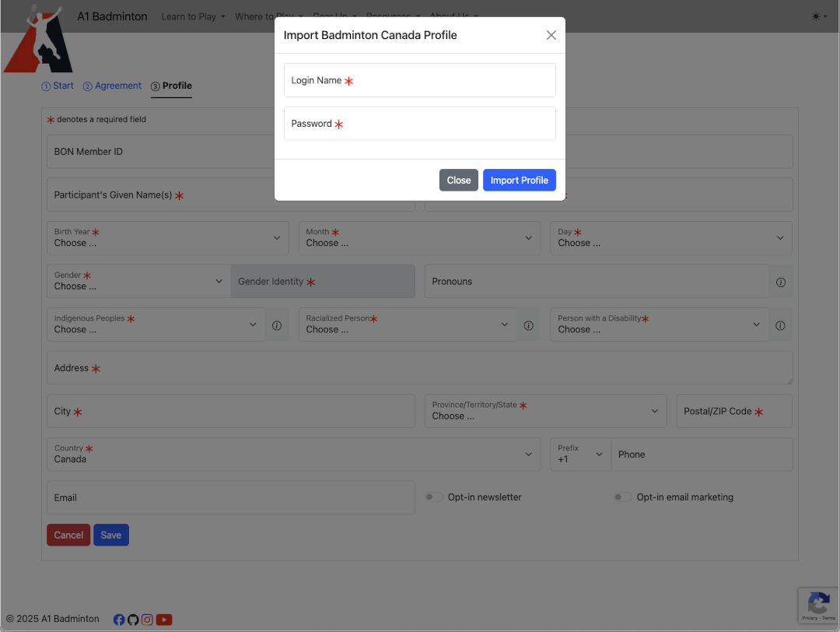Click the Postal/ZIP Code field
This screenshot has width=840, height=632.
(734, 411)
